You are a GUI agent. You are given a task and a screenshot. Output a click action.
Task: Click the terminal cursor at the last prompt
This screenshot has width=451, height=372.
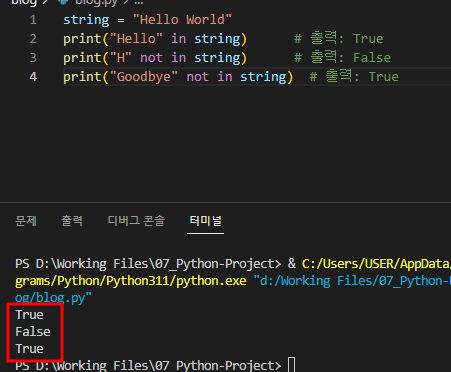[291, 365]
